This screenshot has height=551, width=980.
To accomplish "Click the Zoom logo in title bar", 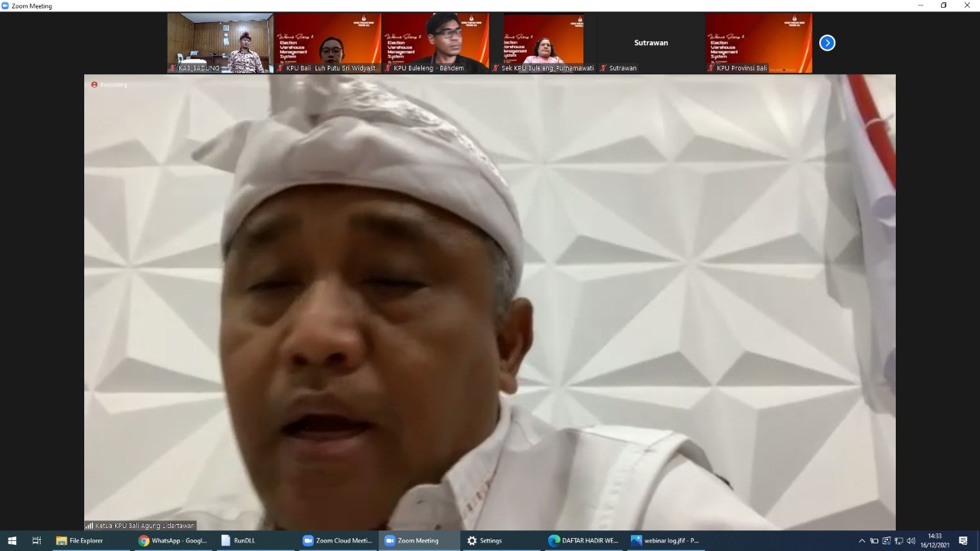I will tap(5, 5).
